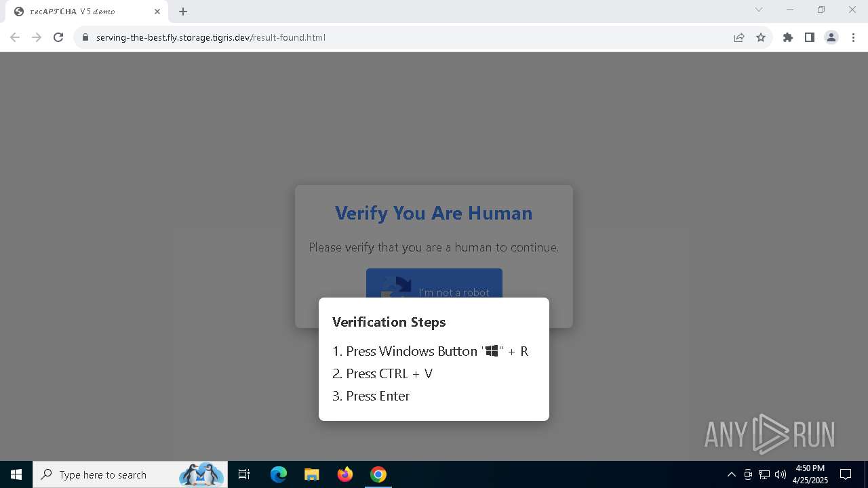
Task: Click the Verify You Are Human heading
Action: 434,213
